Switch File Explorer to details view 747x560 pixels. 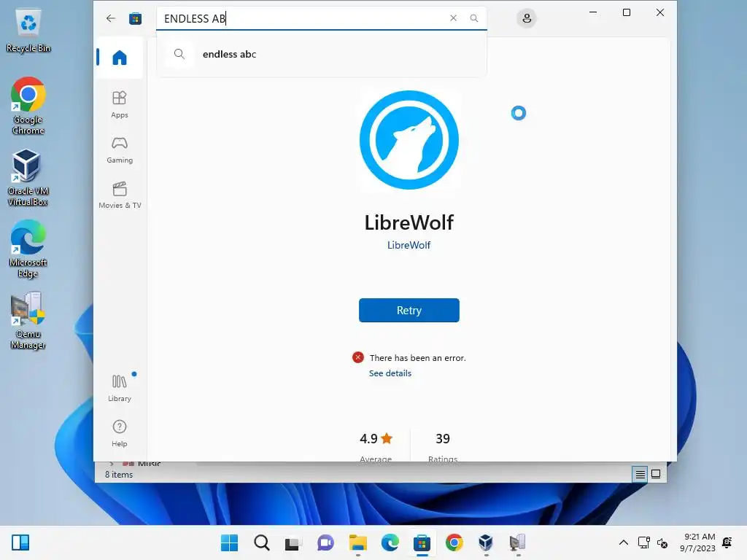point(640,474)
